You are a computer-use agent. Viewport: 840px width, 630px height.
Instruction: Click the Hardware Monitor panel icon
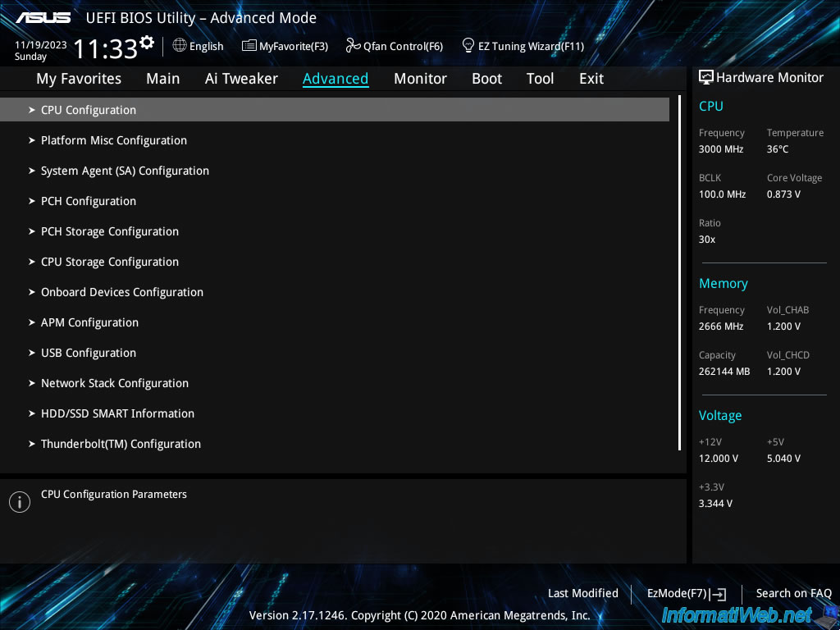coord(705,76)
